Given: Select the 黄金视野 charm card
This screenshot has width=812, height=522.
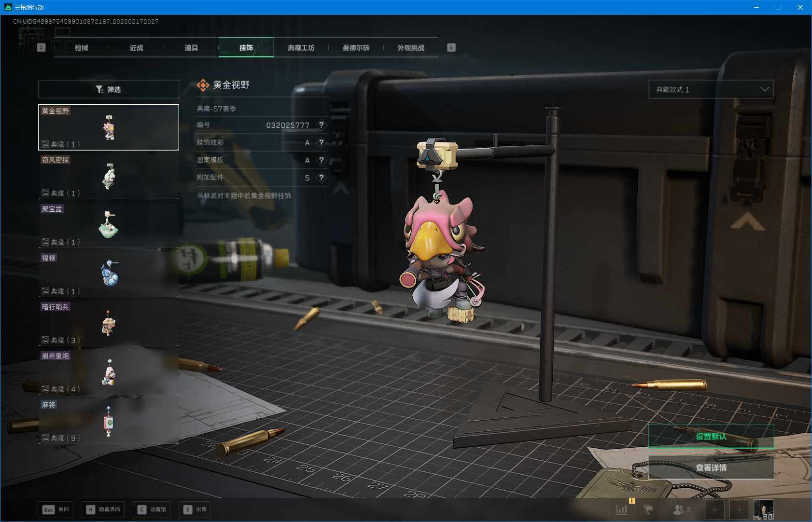Looking at the screenshot, I should coord(109,127).
